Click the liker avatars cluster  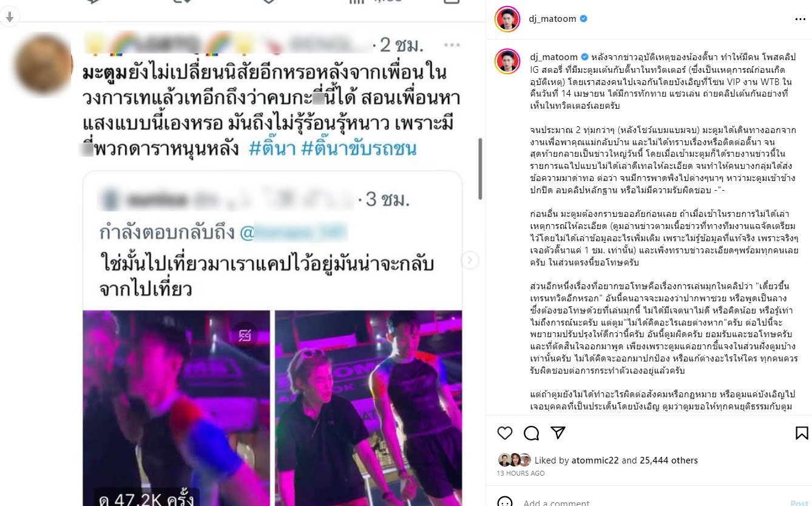(514, 460)
